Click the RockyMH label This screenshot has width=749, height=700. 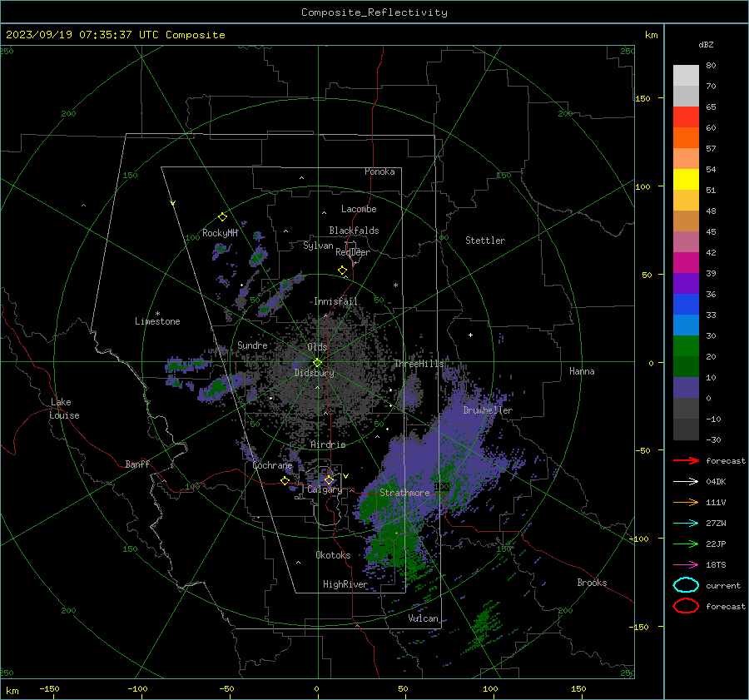click(220, 233)
